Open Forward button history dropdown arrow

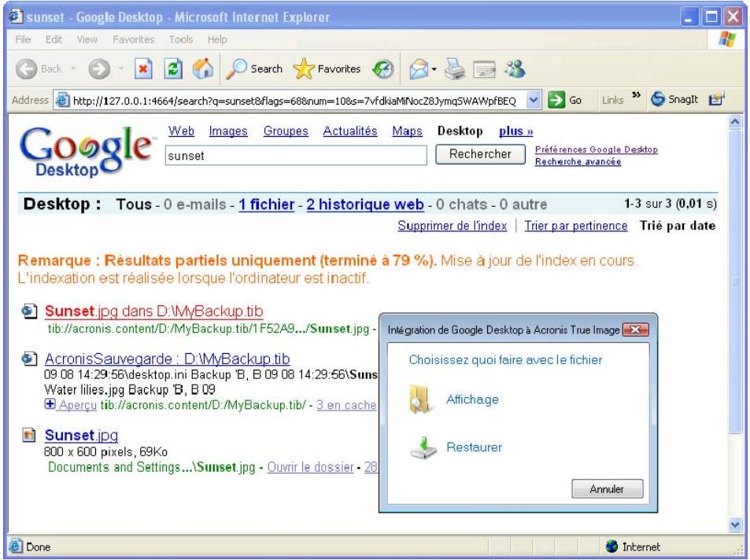(121, 69)
